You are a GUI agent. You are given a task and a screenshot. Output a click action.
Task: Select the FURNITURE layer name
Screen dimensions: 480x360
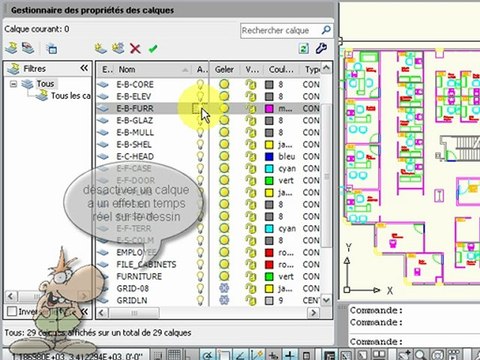(139, 276)
